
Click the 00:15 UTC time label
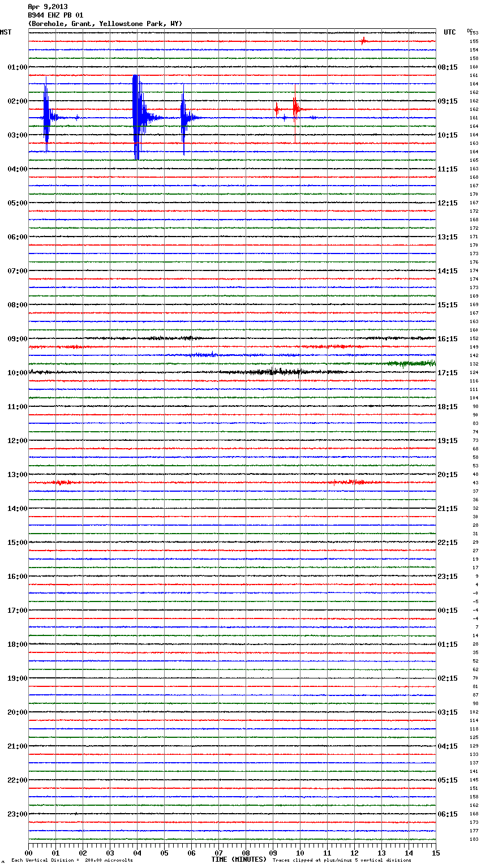coord(448,611)
